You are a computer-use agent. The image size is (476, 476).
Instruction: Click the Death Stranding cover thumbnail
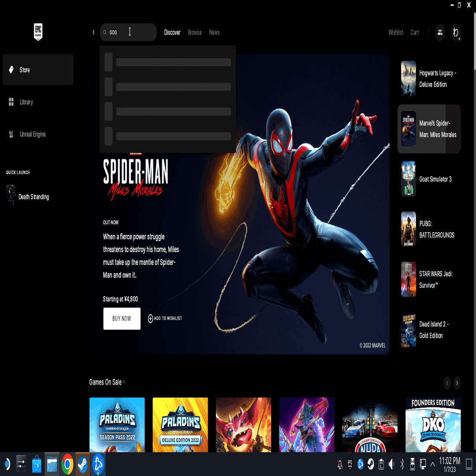pyautogui.click(x=11, y=195)
